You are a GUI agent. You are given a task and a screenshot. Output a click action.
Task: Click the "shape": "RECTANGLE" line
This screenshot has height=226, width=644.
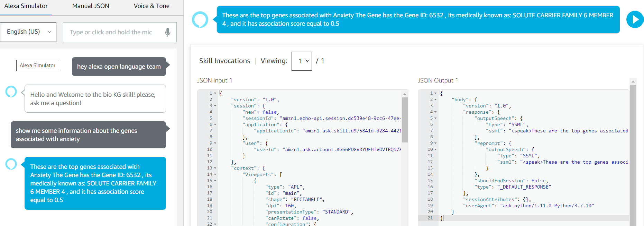tap(295, 199)
